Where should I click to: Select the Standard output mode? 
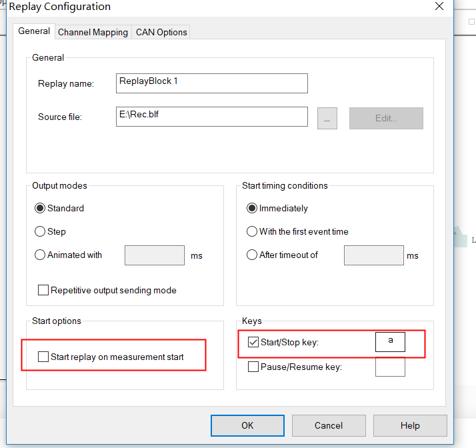pos(40,208)
